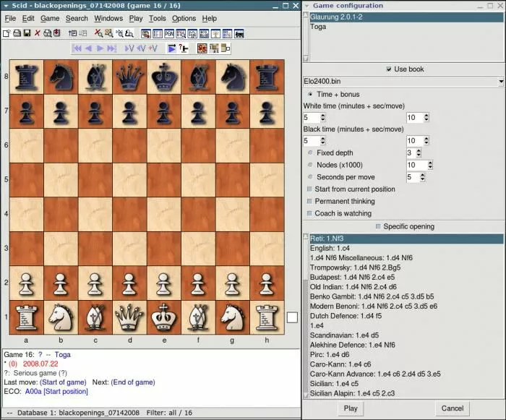
Task: Check the Specific opening checkbox
Action: [x=377, y=226]
